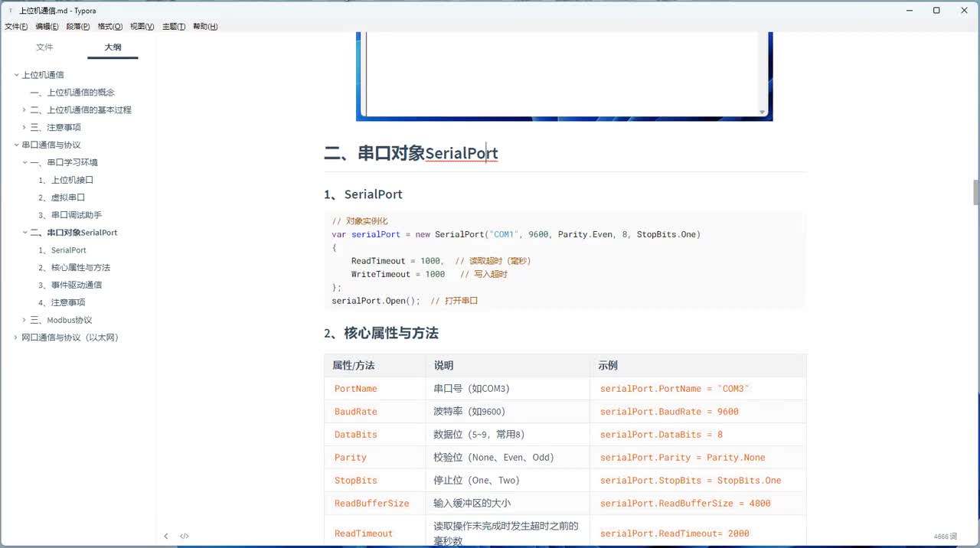The height and width of the screenshot is (548, 980).
Task: Click the editor vertical scrollbar thumb
Action: click(x=975, y=193)
